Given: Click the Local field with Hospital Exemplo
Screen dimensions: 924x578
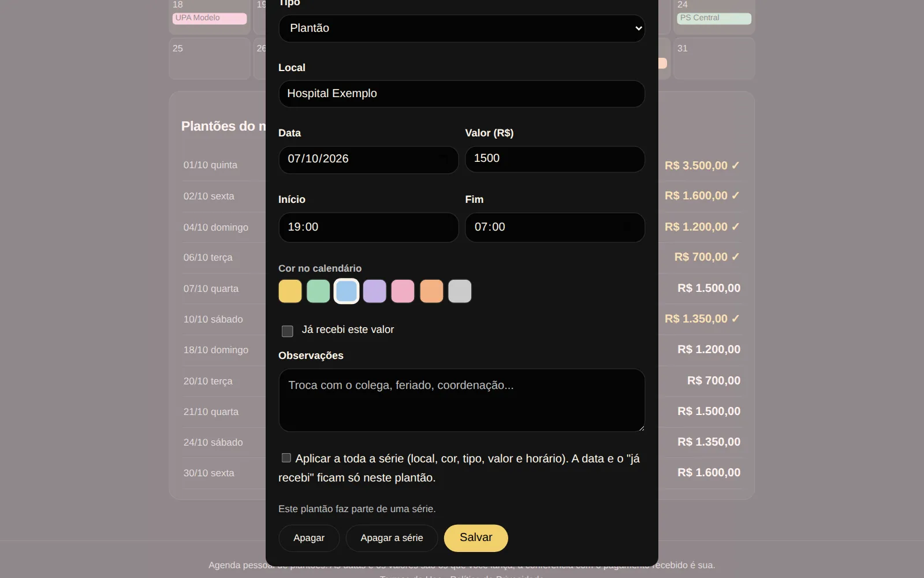Looking at the screenshot, I should coord(461,94).
